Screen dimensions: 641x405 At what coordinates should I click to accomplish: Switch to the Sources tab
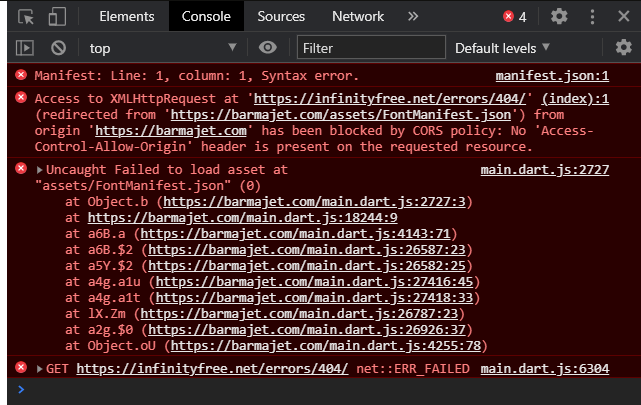(x=281, y=17)
